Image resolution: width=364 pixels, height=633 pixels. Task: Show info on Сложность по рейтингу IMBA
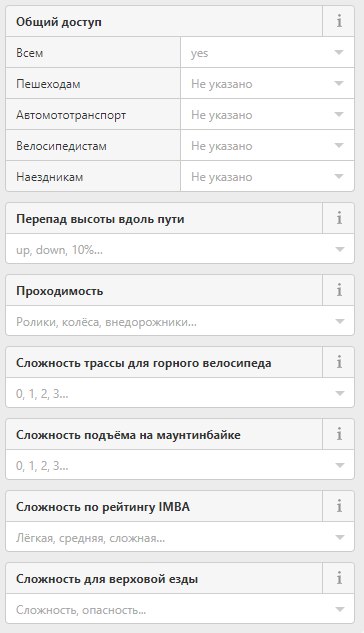tap(339, 506)
